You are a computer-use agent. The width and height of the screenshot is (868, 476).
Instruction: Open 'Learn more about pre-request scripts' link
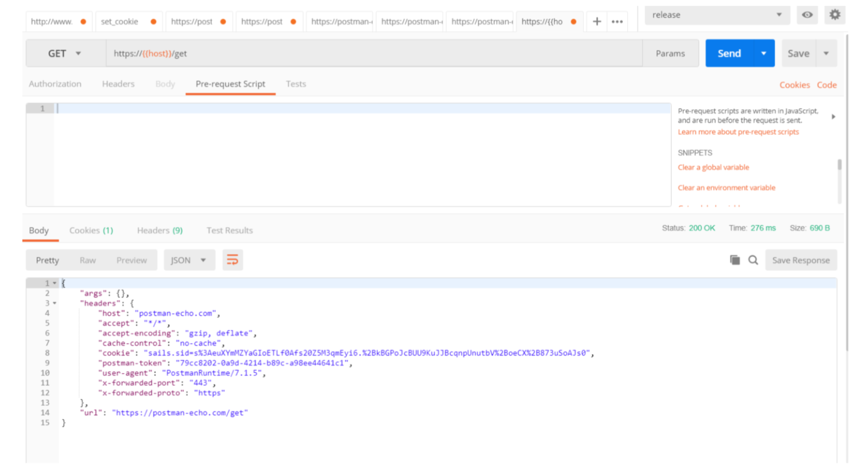[x=738, y=132]
